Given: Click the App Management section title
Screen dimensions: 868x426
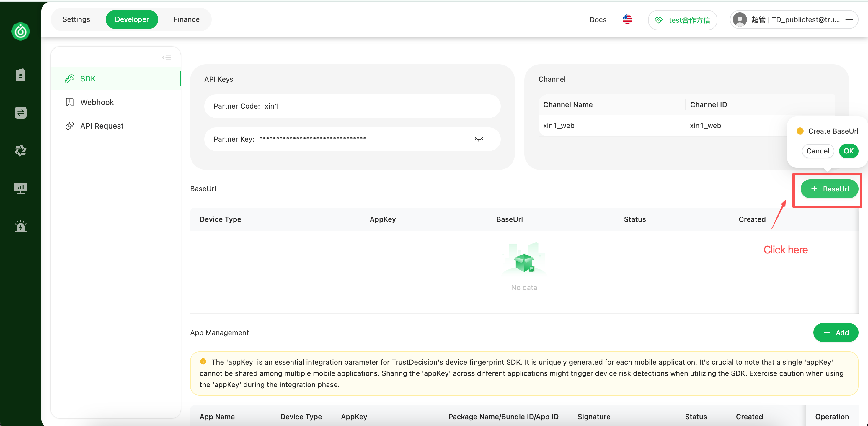Looking at the screenshot, I should 219,333.
